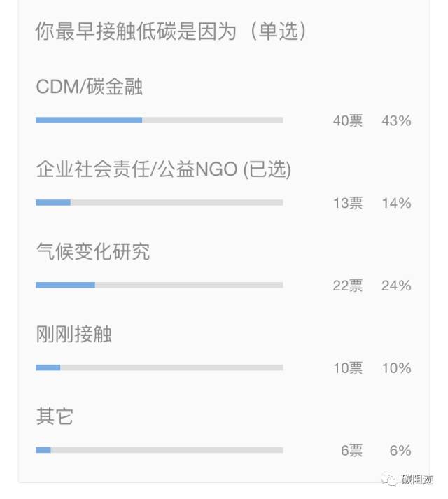The width and height of the screenshot is (448, 499).
Task: Click the 14% percentage label
Action: 396,204
